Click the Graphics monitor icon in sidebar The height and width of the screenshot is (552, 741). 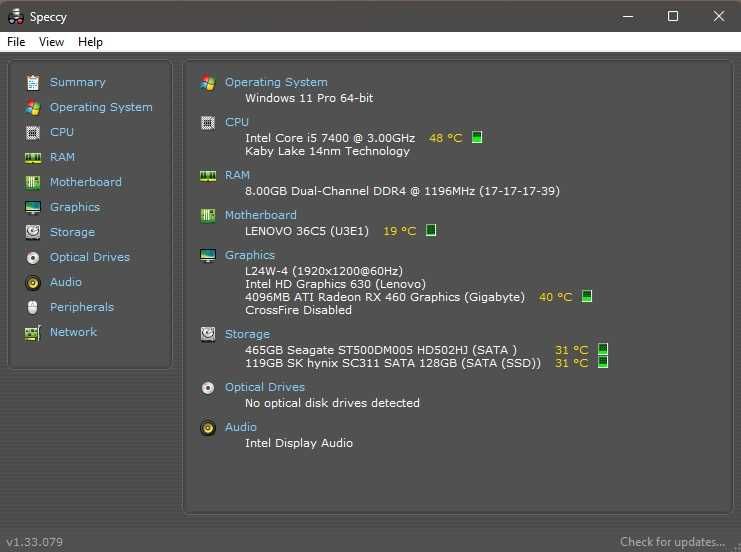(x=33, y=207)
